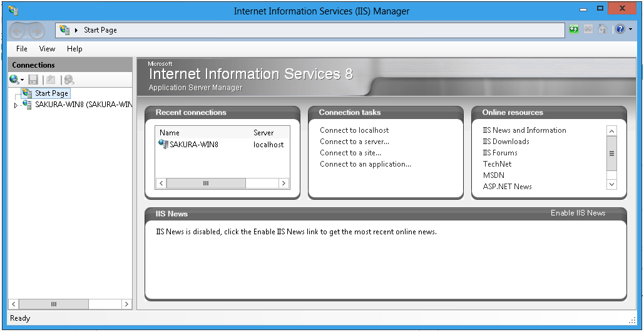The width and height of the screenshot is (644, 332).
Task: Click the Online resources scrollbar thumb
Action: pyautogui.click(x=611, y=153)
